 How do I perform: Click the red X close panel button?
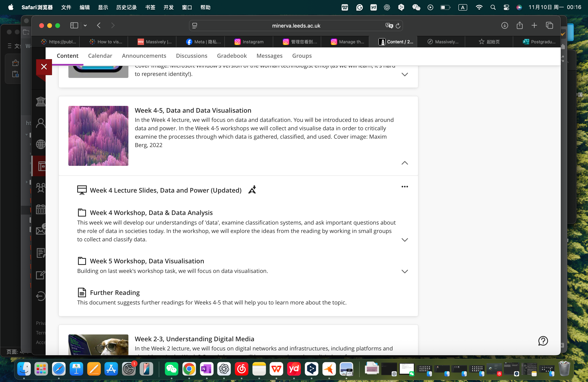pos(44,67)
